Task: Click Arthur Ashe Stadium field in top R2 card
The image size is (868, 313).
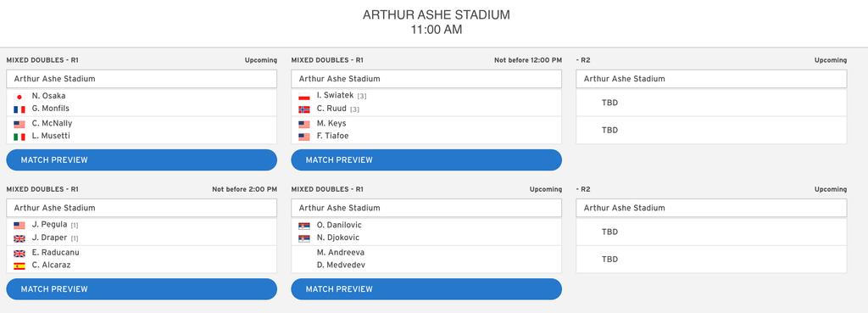Action: pyautogui.click(x=711, y=79)
